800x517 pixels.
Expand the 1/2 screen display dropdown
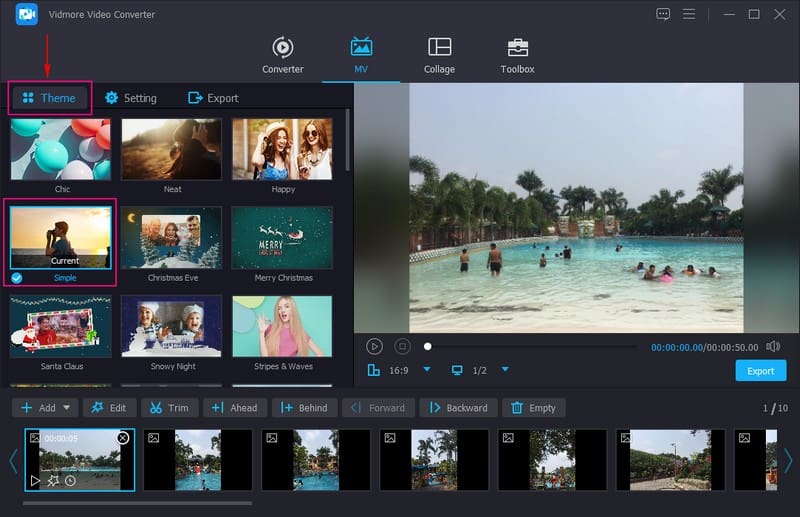(505, 370)
